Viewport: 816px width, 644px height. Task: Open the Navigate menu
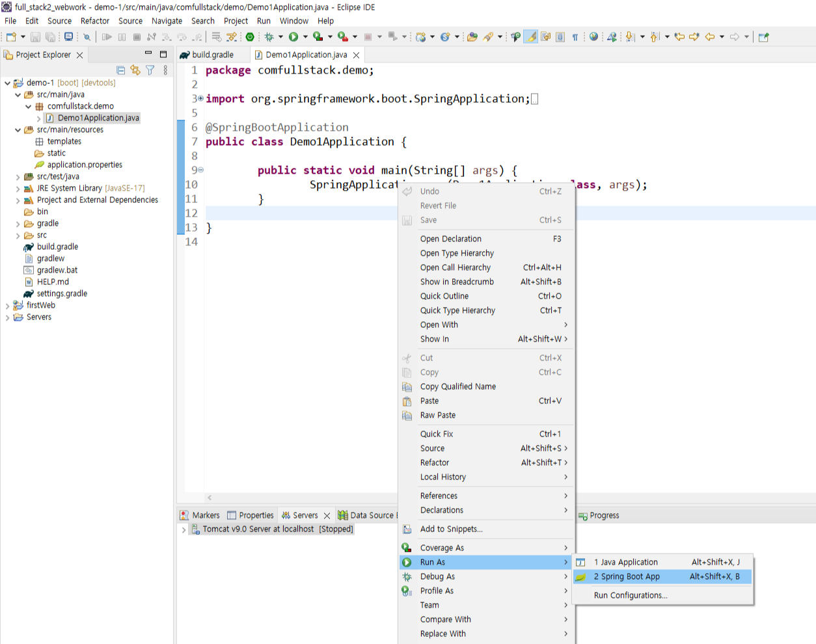coord(167,21)
